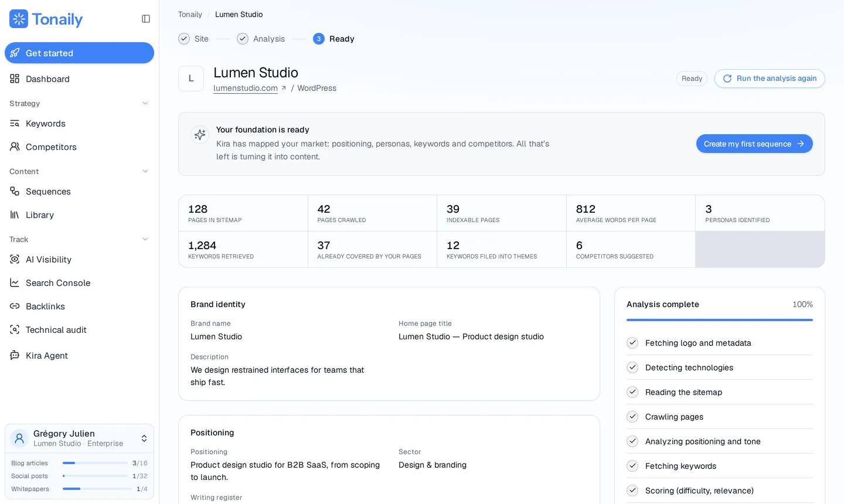Click the Crawling pages checkmark
Image resolution: width=844 pixels, height=504 pixels.
(x=632, y=417)
